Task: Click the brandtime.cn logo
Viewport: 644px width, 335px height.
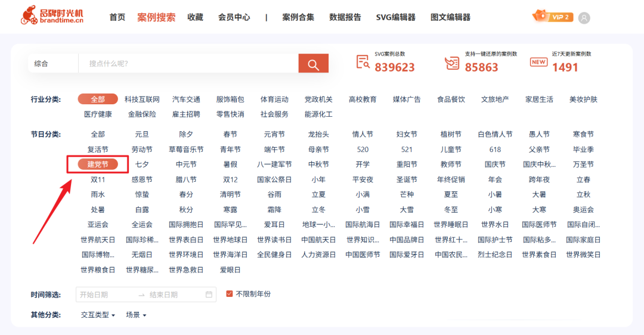Action: tap(52, 15)
